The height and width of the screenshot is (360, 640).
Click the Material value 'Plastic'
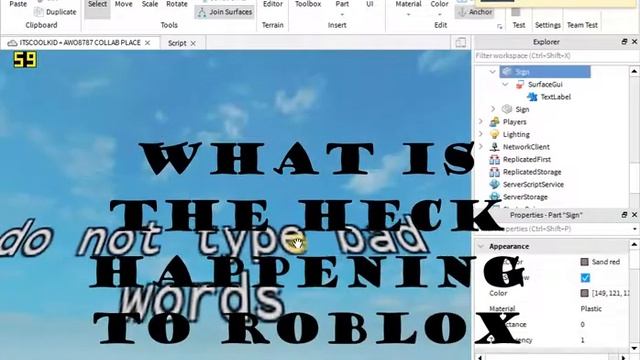click(x=591, y=309)
